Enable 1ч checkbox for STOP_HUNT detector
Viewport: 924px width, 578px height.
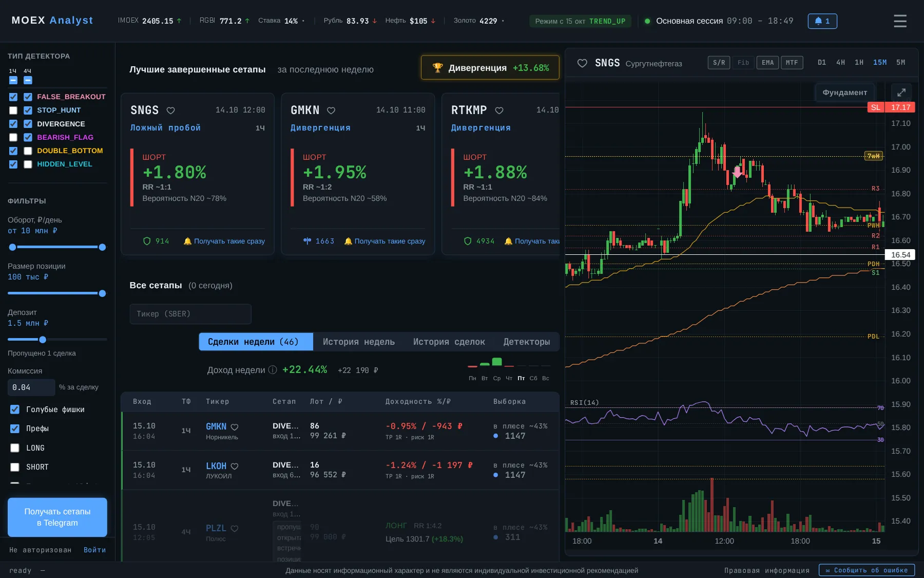tap(13, 110)
